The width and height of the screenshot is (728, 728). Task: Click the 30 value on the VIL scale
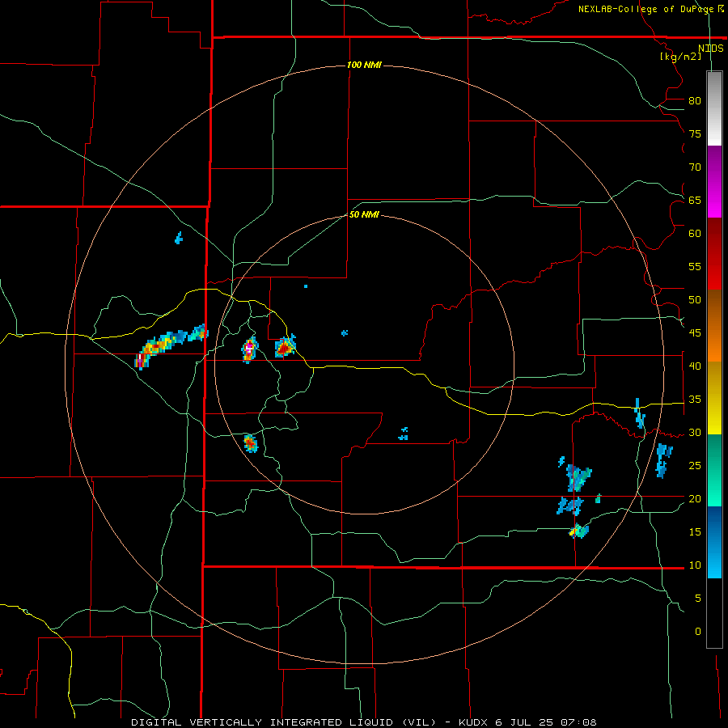695,433
